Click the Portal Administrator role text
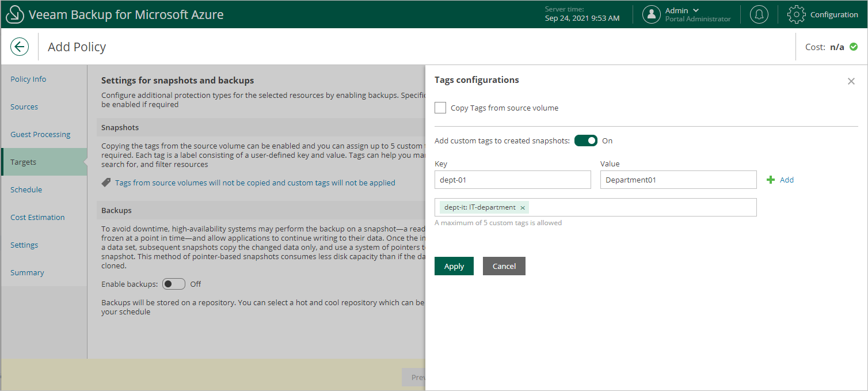 [698, 19]
